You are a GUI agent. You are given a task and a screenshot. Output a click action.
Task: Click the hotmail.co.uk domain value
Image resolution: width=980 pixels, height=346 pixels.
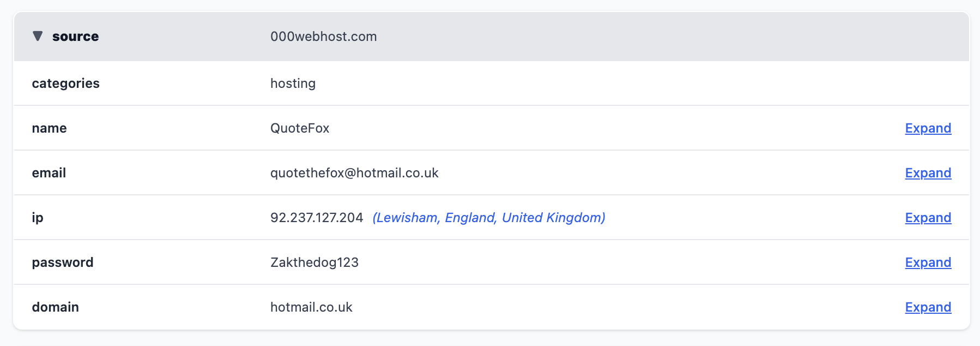[x=311, y=307]
